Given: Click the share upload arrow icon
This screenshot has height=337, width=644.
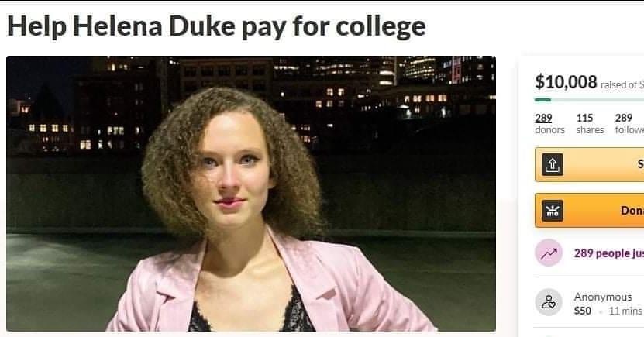Looking at the screenshot, I should [552, 164].
